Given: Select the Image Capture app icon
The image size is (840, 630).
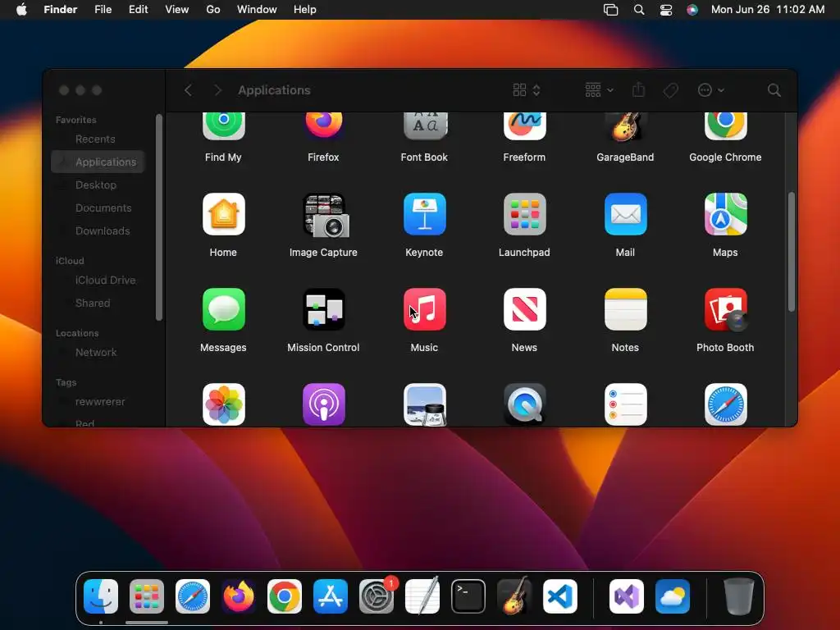Looking at the screenshot, I should coord(325,216).
